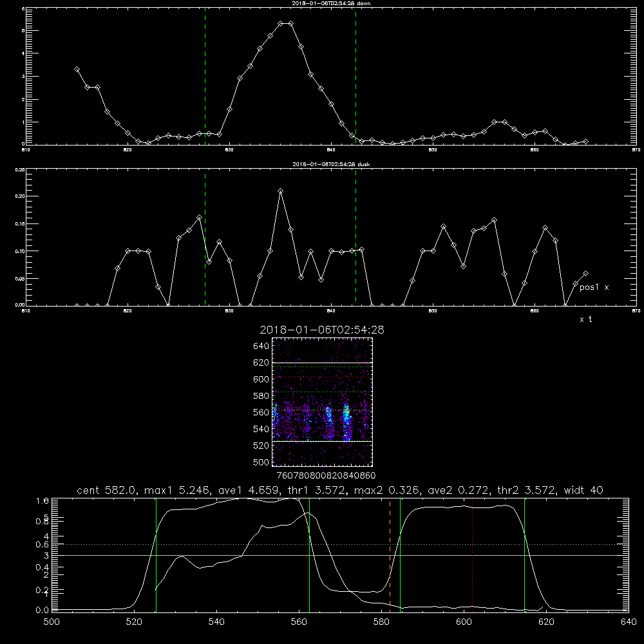Click y-axis label 640 beside spectrogram
The width and height of the screenshot is (644, 644).
click(261, 346)
